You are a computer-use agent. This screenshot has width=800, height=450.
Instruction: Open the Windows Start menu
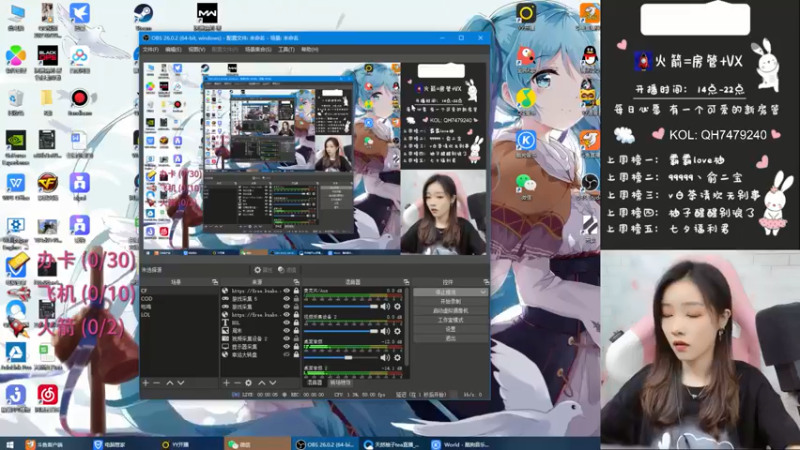click(10, 445)
